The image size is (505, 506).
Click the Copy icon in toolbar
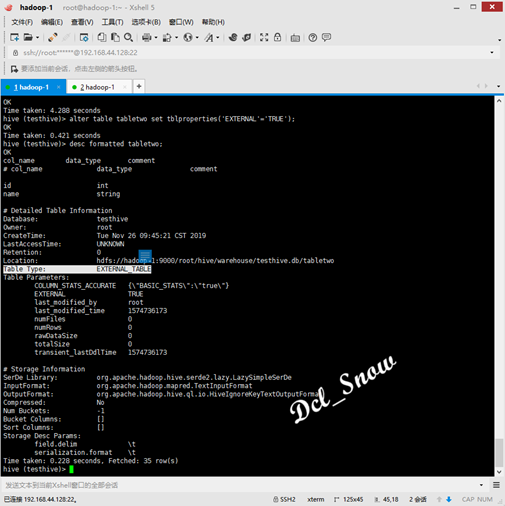tap(102, 37)
